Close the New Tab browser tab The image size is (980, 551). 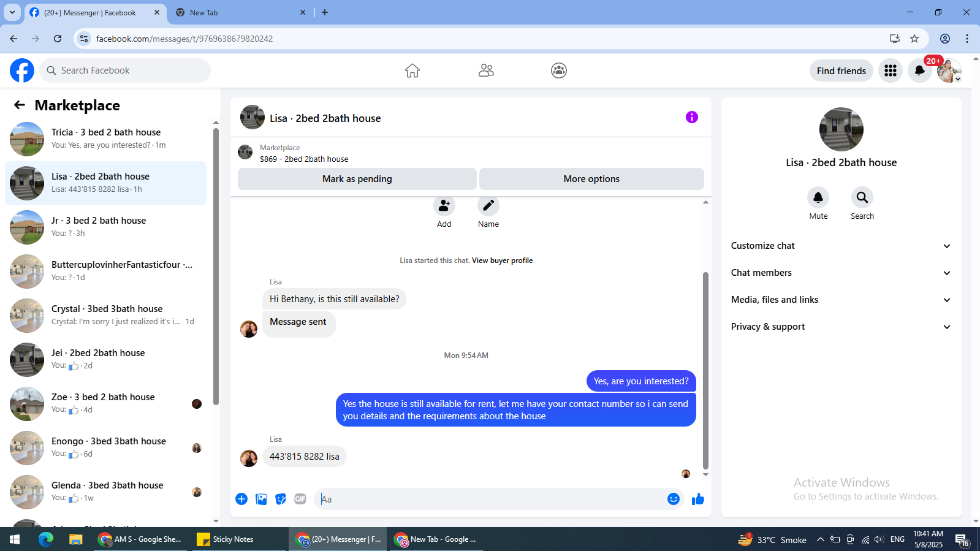pyautogui.click(x=303, y=12)
